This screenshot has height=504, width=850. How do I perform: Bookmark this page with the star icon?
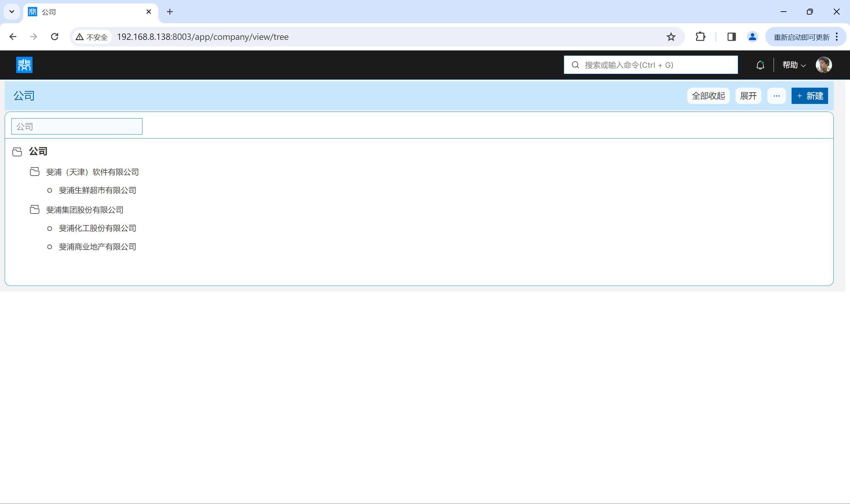pos(671,37)
